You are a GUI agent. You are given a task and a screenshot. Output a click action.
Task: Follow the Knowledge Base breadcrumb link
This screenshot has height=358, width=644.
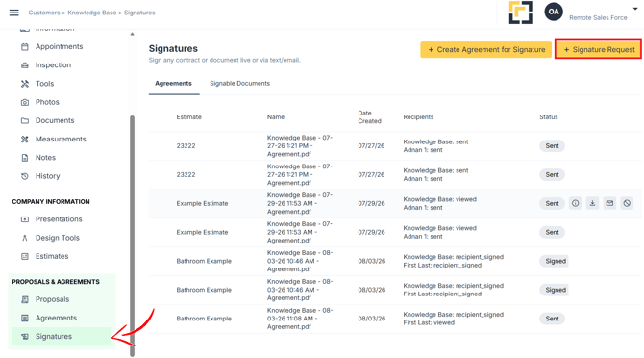point(92,13)
